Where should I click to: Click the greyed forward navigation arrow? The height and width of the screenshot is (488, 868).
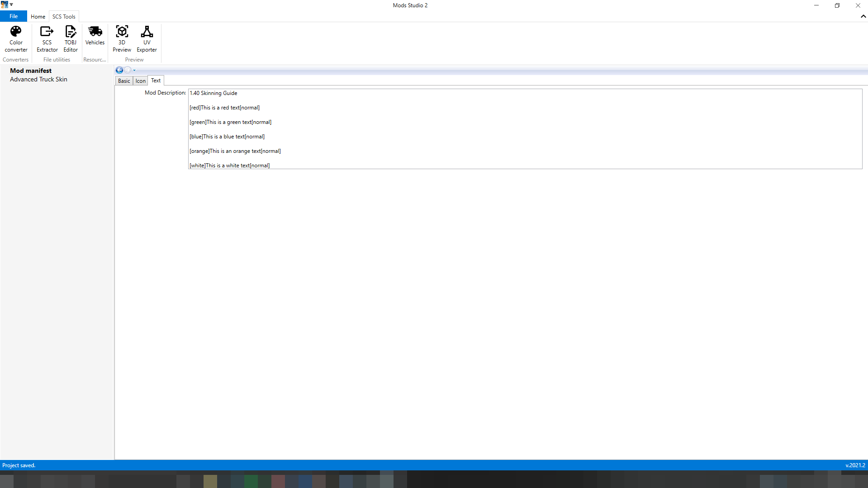128,70
